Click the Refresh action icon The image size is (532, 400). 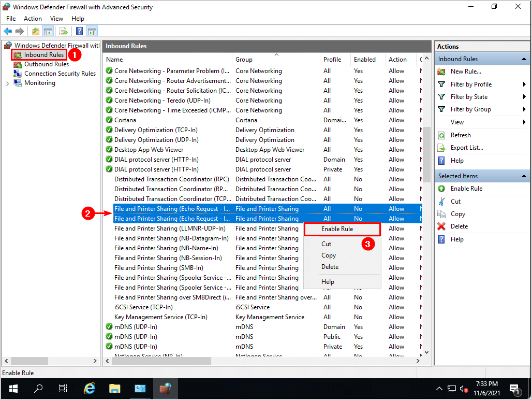click(x=441, y=135)
